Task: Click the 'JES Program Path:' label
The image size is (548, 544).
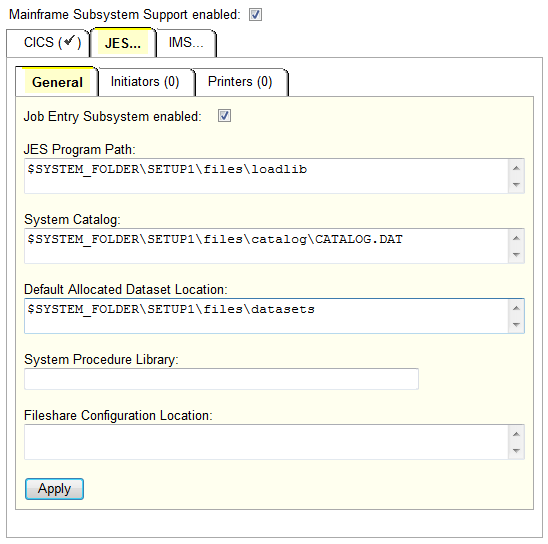Action: (x=80, y=149)
